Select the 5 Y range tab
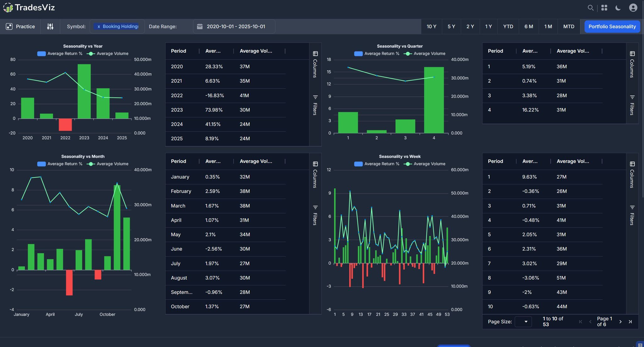 click(x=451, y=26)
